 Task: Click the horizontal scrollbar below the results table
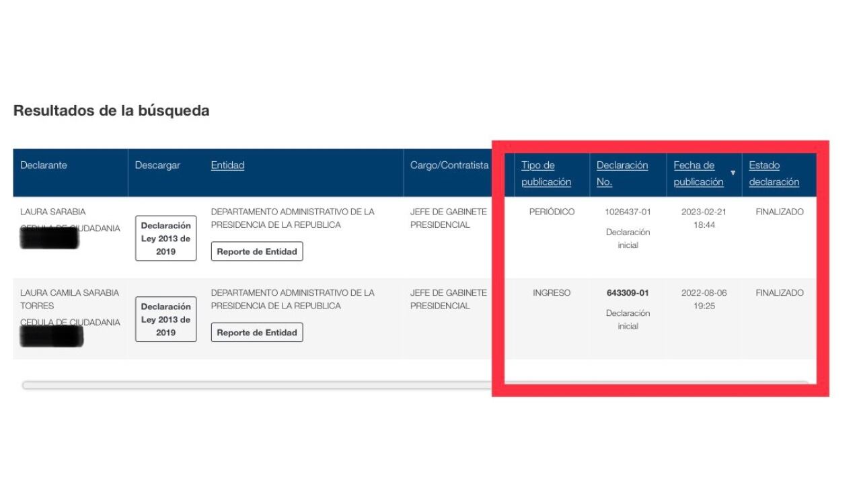click(x=256, y=385)
